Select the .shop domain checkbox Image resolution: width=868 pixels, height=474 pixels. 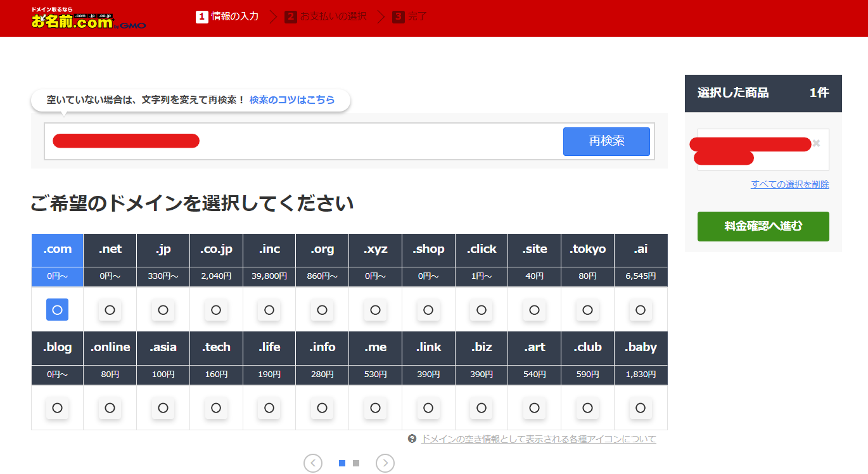(428, 310)
